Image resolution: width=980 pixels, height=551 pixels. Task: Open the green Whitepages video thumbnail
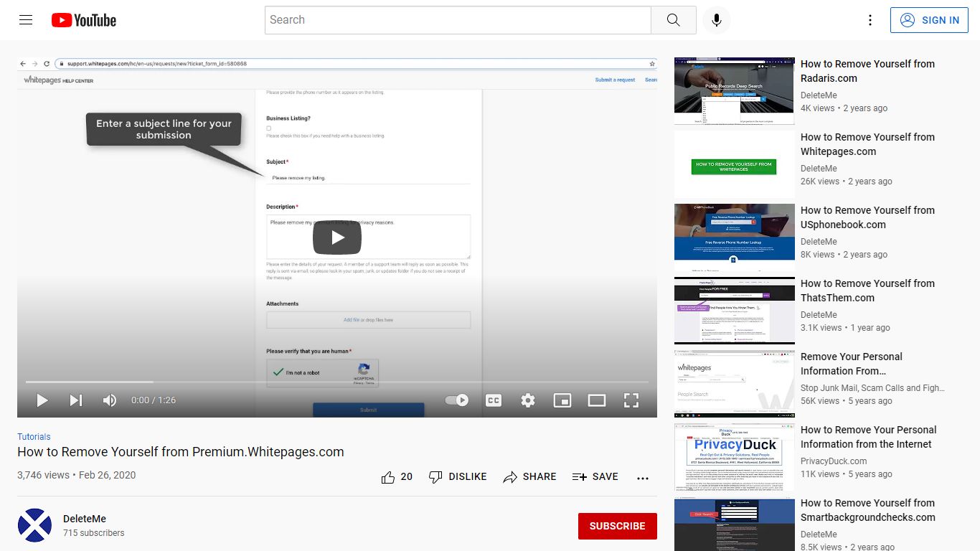coord(735,164)
